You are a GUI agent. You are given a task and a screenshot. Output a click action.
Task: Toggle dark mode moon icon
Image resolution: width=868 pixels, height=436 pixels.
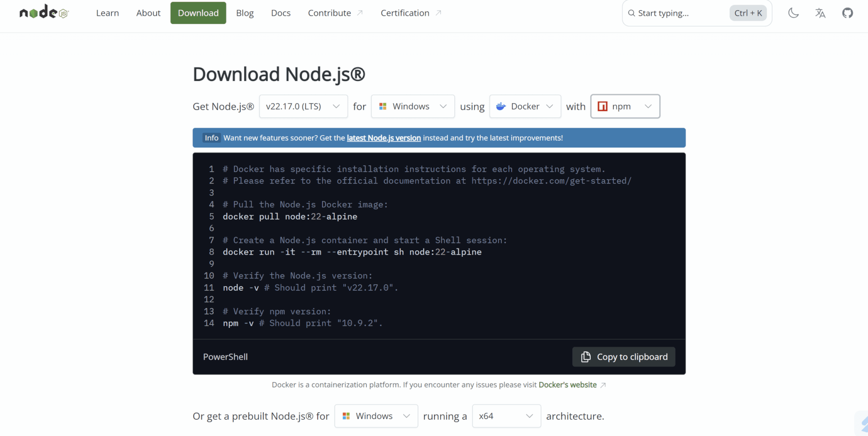[793, 13]
